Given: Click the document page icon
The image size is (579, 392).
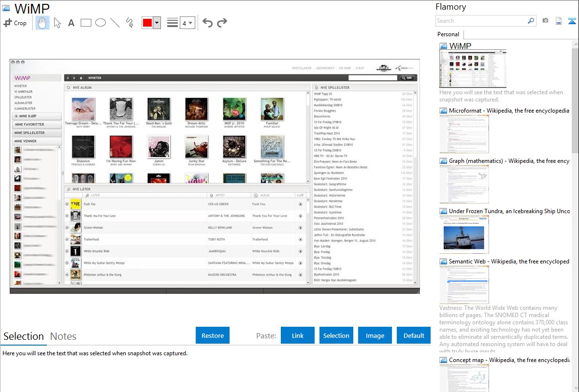Looking at the screenshot, I should click(559, 21).
